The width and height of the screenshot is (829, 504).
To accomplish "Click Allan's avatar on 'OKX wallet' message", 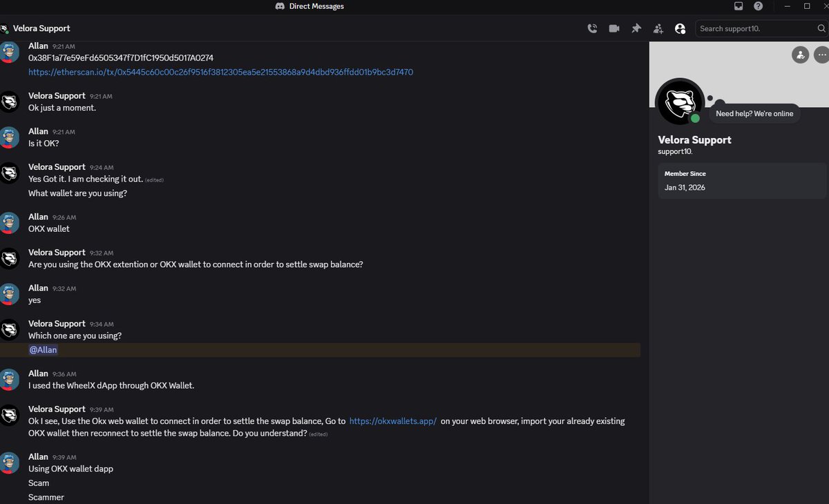I will [9, 223].
